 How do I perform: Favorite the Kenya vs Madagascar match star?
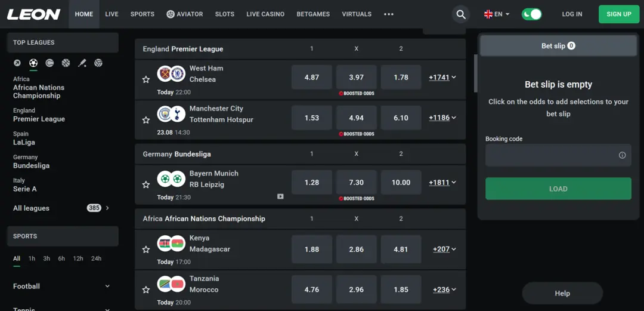[146, 250]
